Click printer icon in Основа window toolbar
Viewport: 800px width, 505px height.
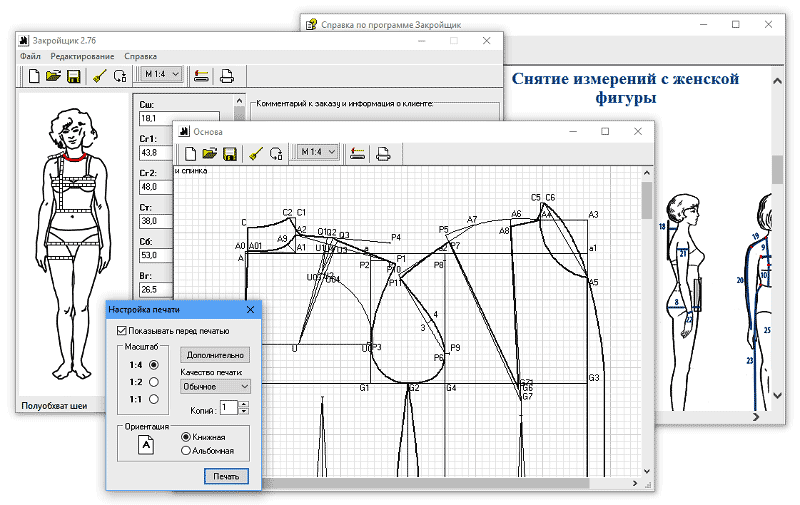[x=383, y=153]
